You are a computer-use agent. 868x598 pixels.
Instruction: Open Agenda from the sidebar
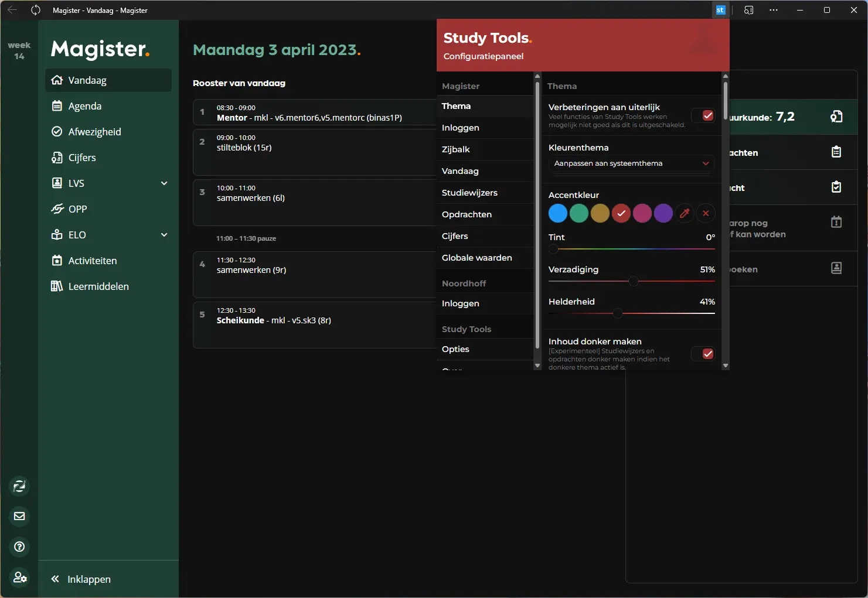point(85,106)
